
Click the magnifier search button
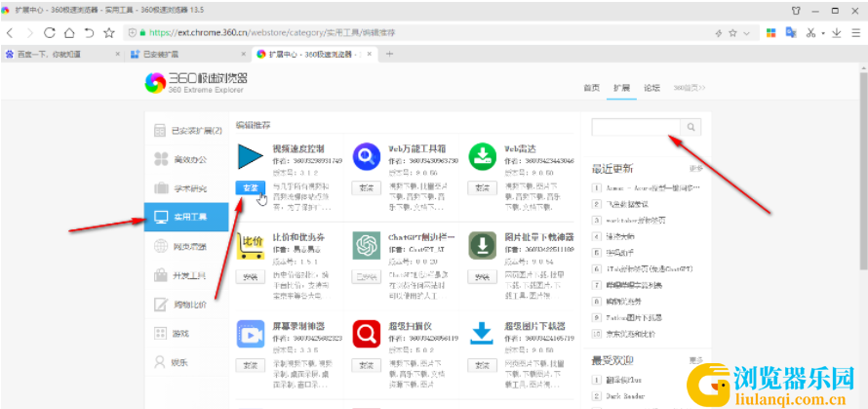(x=690, y=127)
